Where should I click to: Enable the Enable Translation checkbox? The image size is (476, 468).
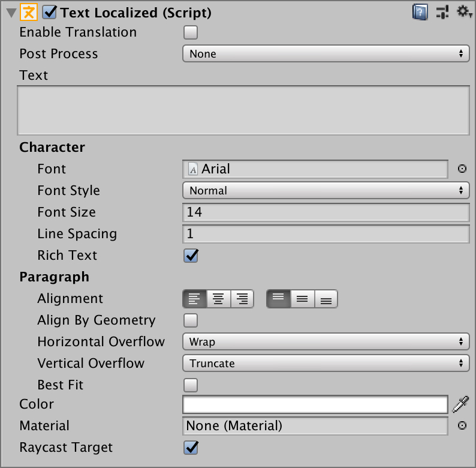(x=191, y=32)
